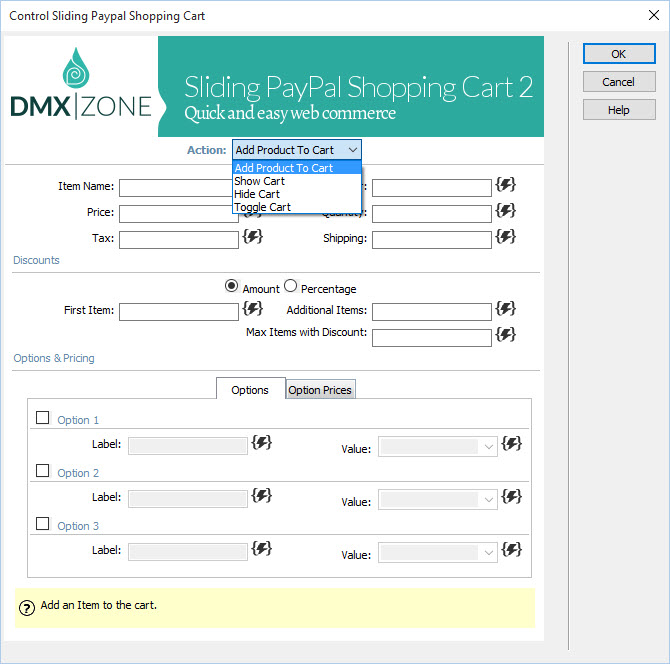Enable the Option 2 checkbox
The height and width of the screenshot is (664, 670).
coord(42,470)
